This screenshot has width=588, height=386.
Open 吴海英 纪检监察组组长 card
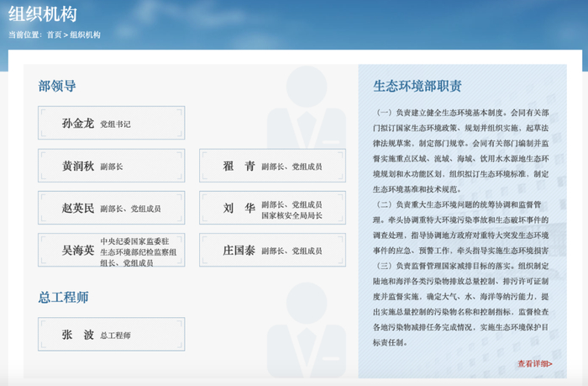point(112,250)
